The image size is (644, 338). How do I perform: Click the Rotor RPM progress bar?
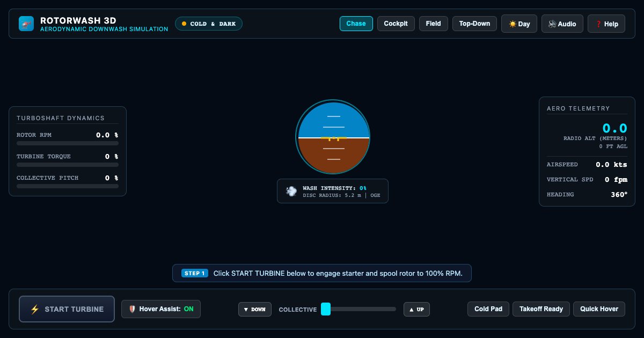[68, 143]
